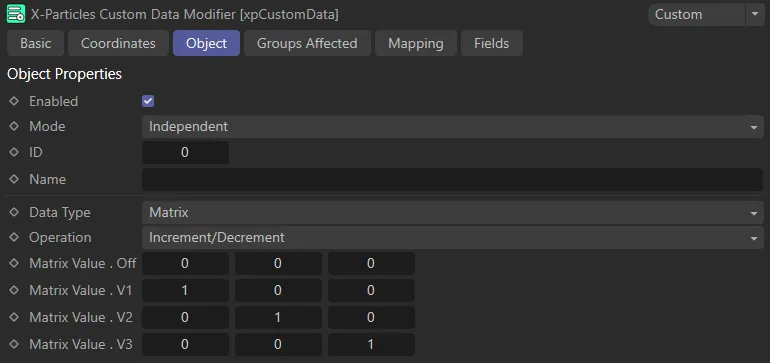
Task: Switch to the Basic tab
Action: pyautogui.click(x=35, y=43)
